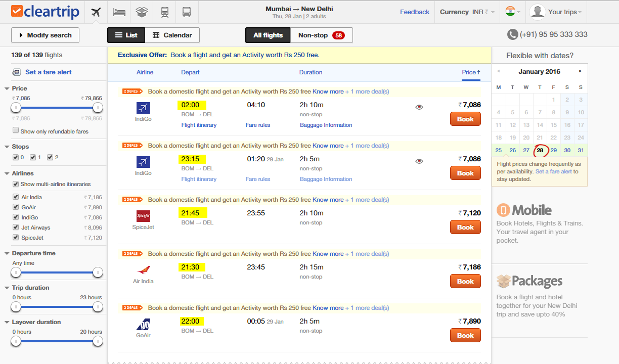The image size is (619, 364).
Task: Click the 2 DEALS badge on the Air India flight
Action: (132, 254)
